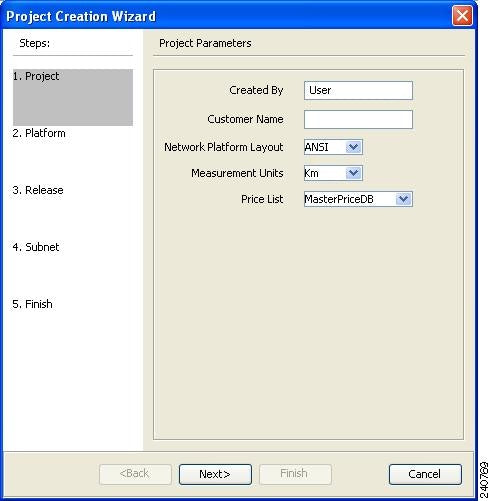Cancel the wizard
The height and width of the screenshot is (501, 492).
pos(425,474)
